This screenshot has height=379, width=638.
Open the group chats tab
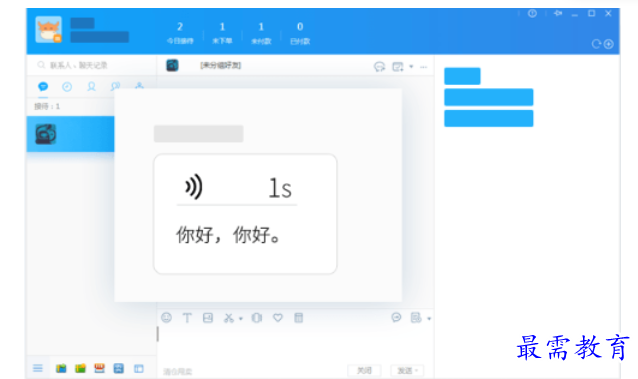(116, 86)
